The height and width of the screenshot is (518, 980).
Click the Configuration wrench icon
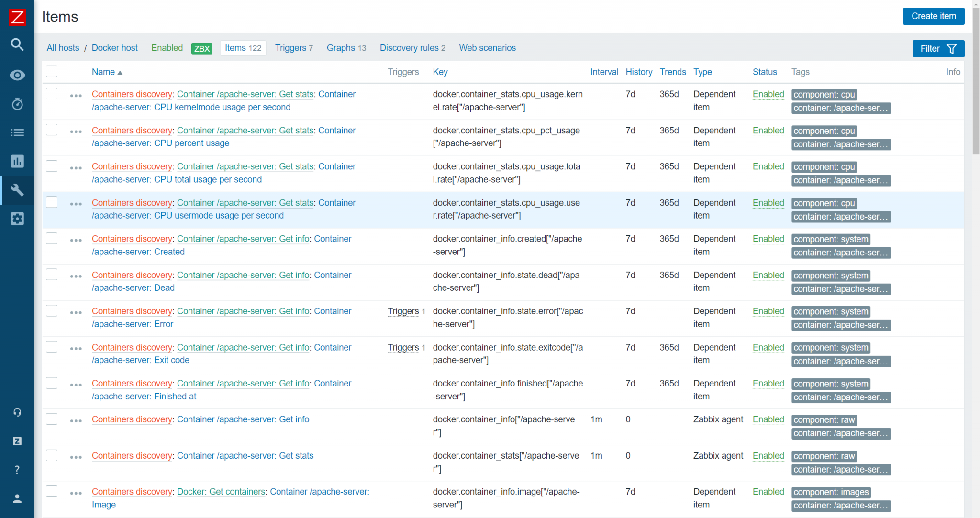17,190
